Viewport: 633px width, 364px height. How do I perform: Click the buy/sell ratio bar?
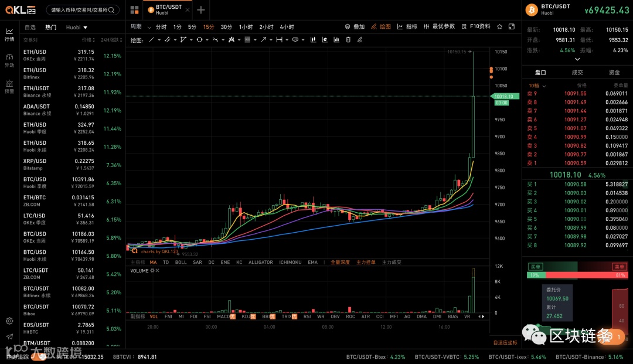577,275
